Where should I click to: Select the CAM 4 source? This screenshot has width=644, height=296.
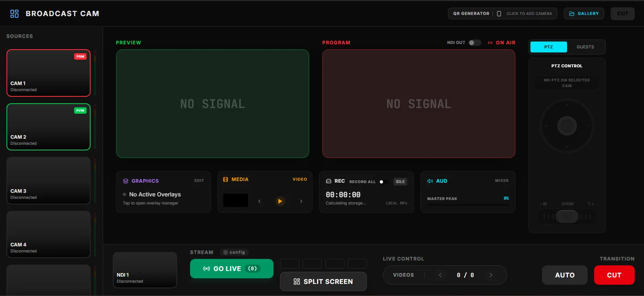point(48,234)
